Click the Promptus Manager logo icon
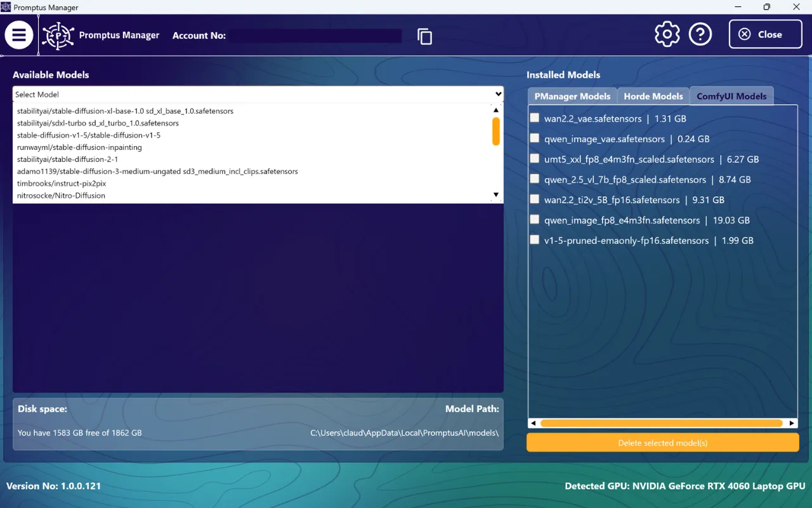 click(x=58, y=36)
